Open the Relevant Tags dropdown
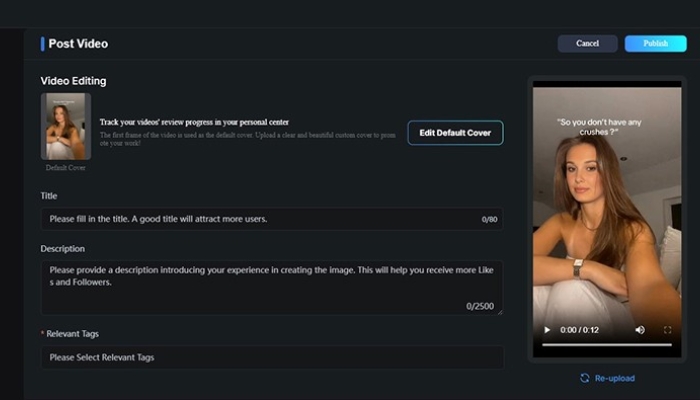This screenshot has width=700, height=400. pos(272,357)
